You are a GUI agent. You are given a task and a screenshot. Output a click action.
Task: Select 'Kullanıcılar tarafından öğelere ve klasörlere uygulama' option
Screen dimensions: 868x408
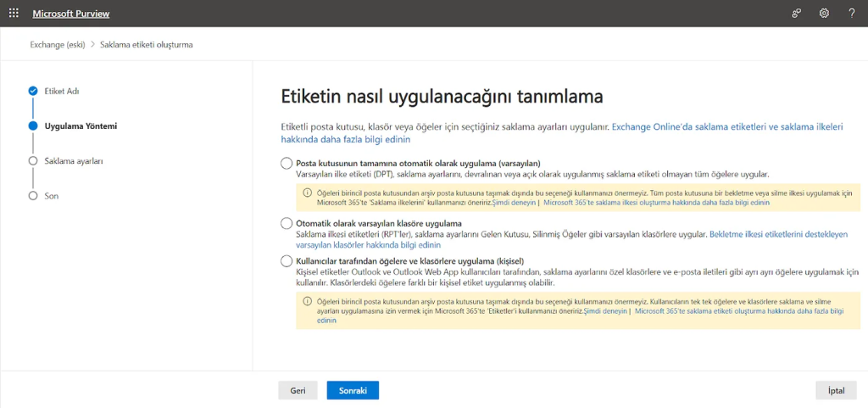coord(286,260)
